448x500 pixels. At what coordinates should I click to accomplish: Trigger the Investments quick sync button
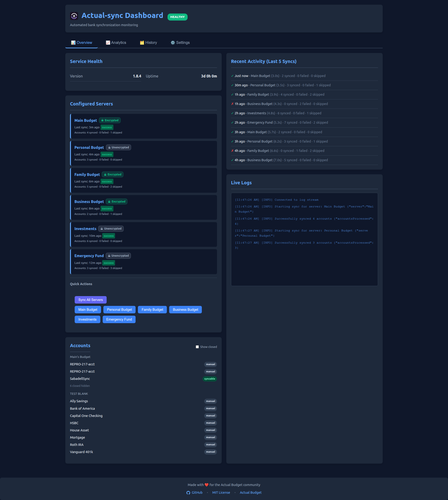pyautogui.click(x=87, y=320)
